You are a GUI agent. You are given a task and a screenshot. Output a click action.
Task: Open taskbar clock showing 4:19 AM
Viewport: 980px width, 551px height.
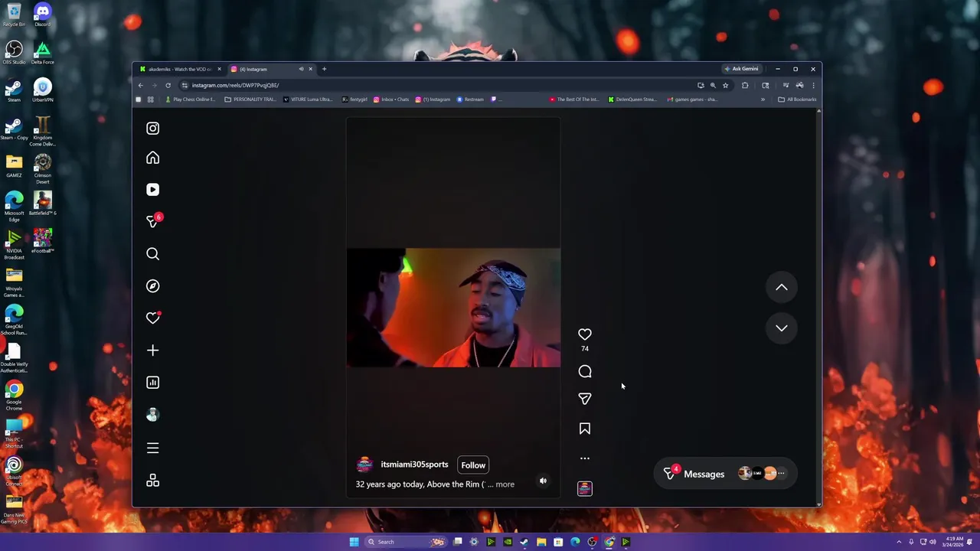954,542
